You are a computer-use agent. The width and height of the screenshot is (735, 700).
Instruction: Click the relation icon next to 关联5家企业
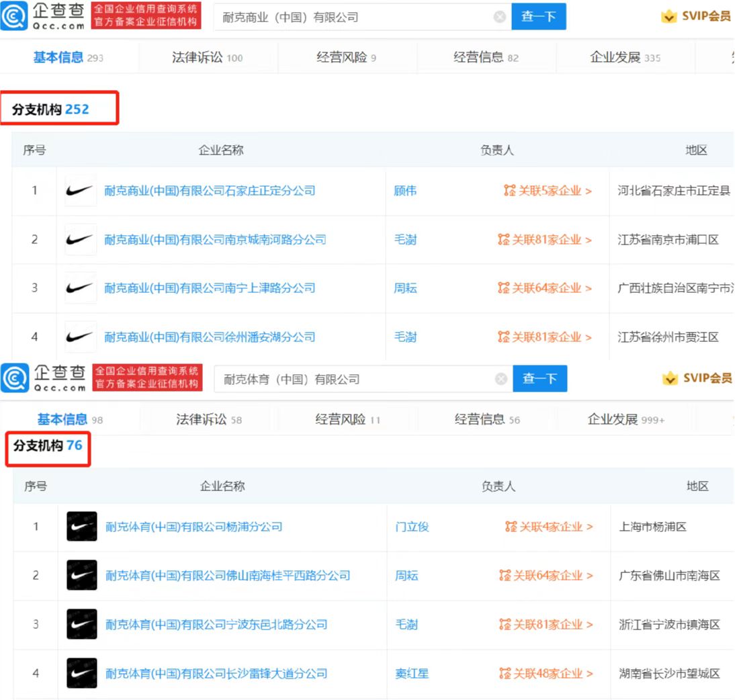[509, 190]
